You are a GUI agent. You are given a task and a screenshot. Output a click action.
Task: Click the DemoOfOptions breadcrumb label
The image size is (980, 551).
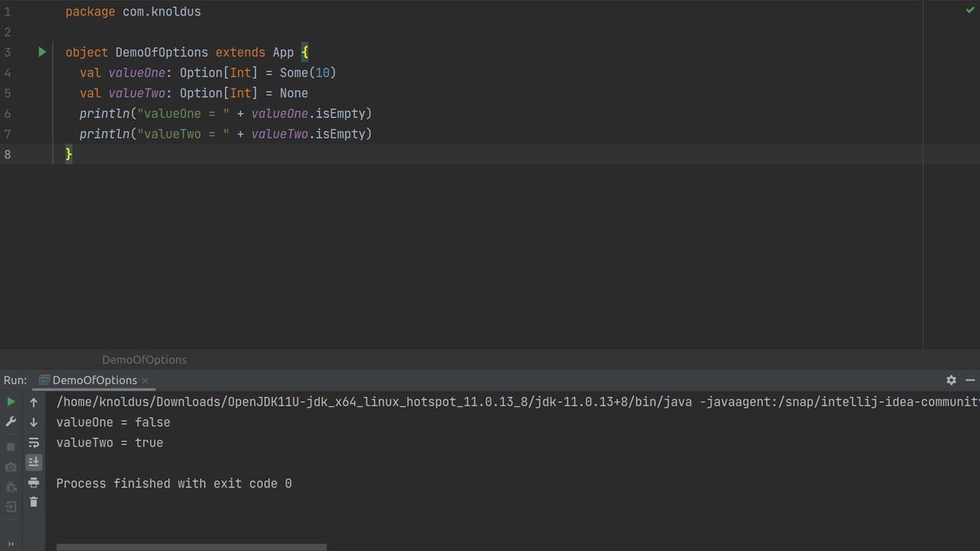pos(144,360)
